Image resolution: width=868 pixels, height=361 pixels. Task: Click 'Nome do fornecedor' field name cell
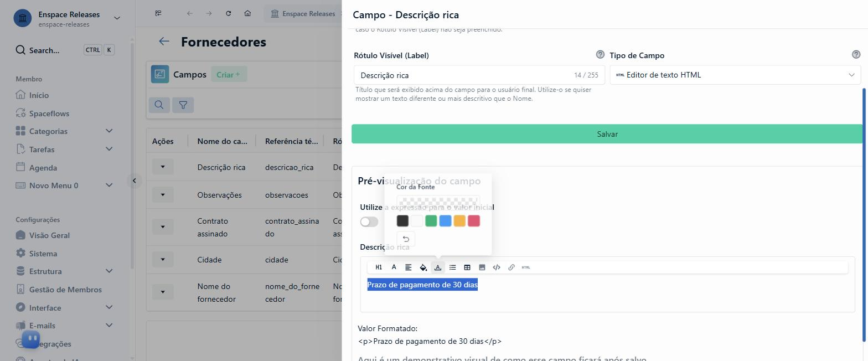coord(216,292)
